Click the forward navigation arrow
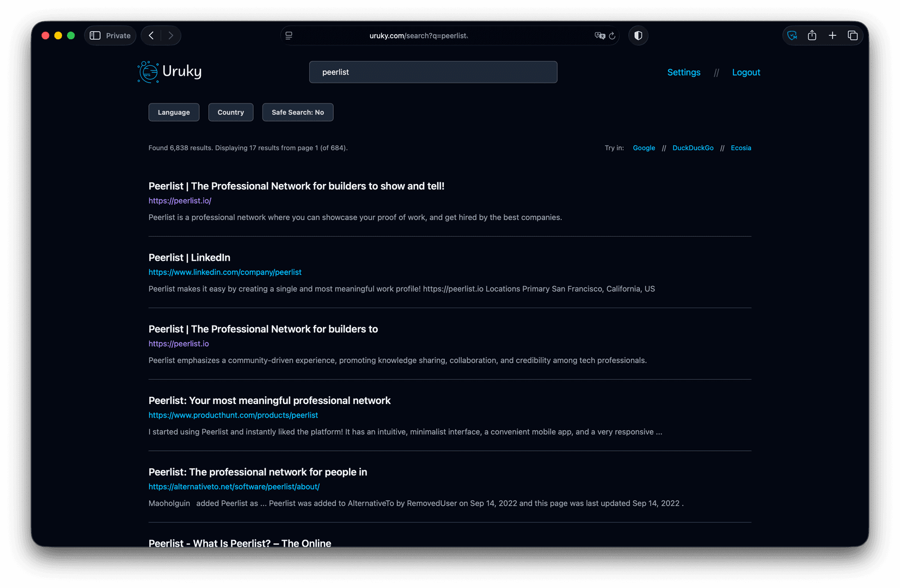 [171, 35]
